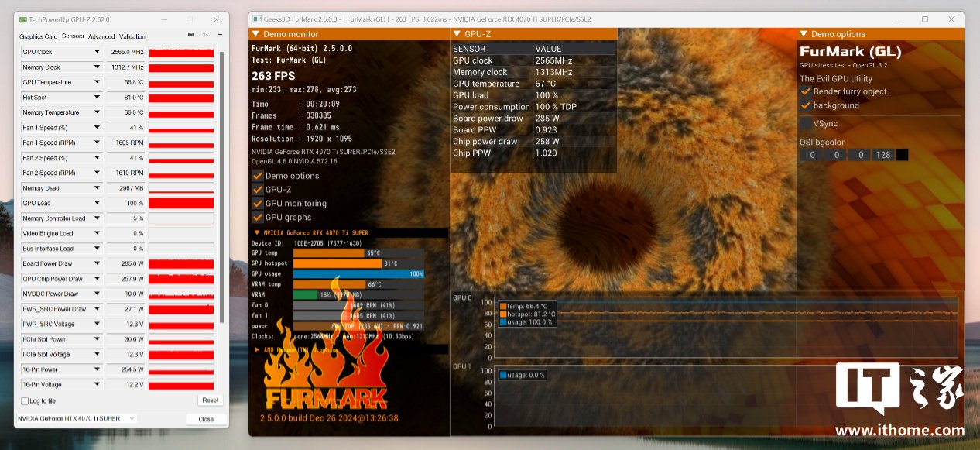Enable the VSync checkbox
980x450 pixels.
[806, 123]
